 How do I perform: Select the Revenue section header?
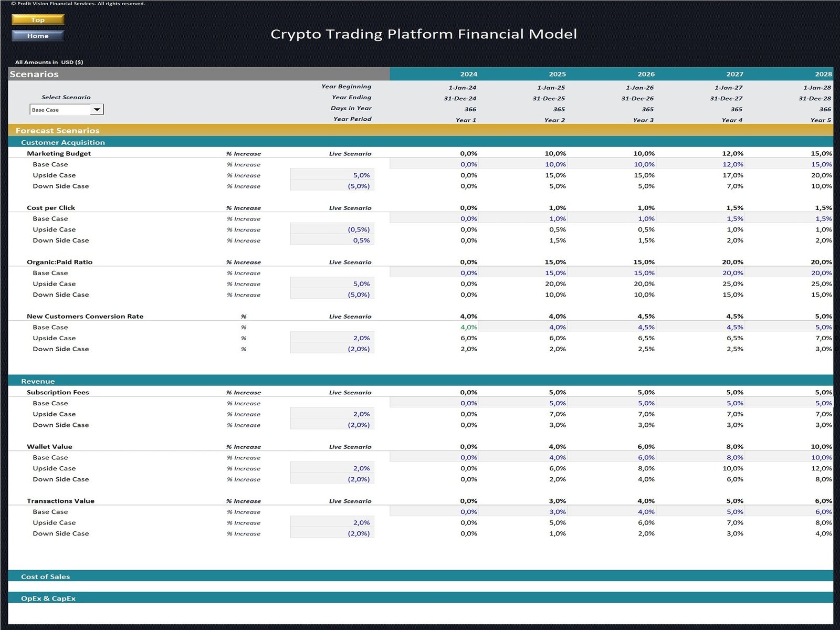(x=38, y=381)
